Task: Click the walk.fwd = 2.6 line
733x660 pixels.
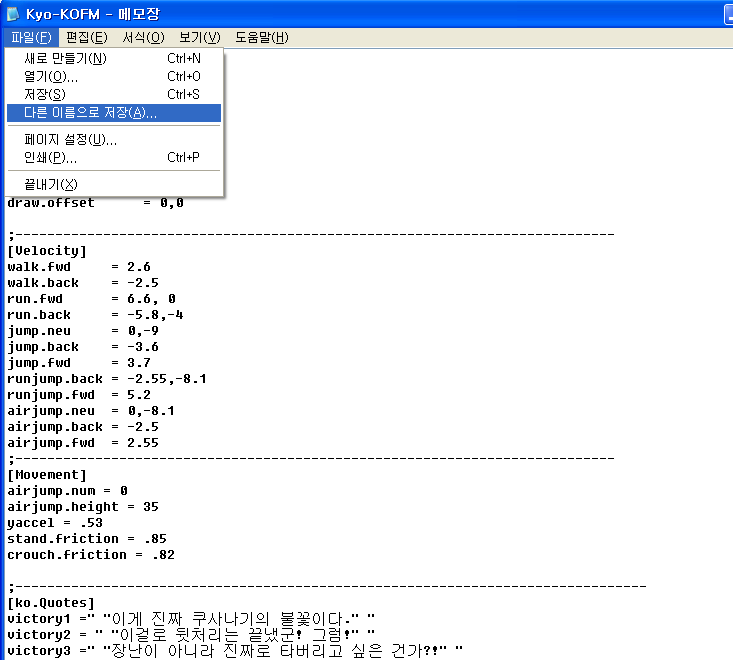Action: [79, 267]
